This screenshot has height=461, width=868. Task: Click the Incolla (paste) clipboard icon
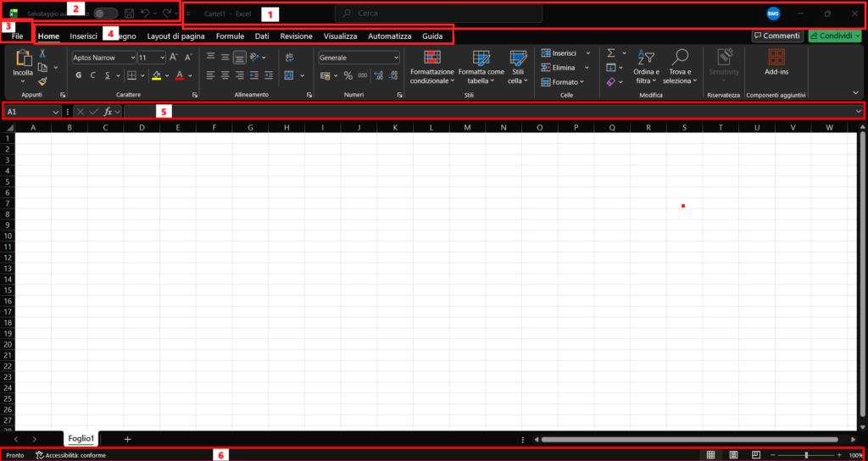[x=23, y=58]
